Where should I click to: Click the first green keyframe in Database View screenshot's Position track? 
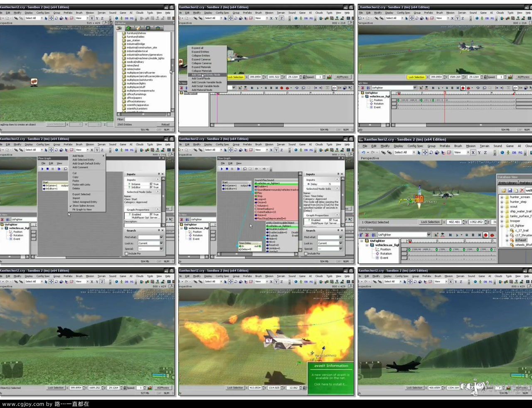pyautogui.click(x=409, y=250)
